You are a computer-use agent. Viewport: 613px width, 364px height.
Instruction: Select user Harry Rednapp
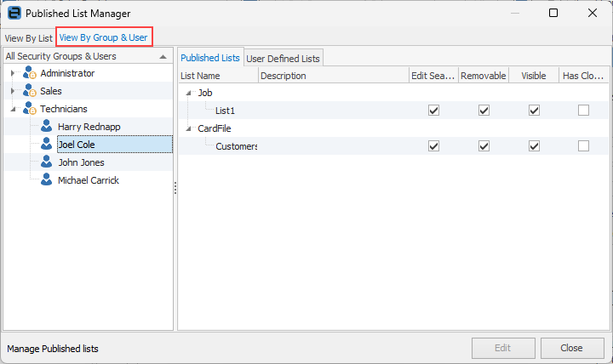click(89, 127)
